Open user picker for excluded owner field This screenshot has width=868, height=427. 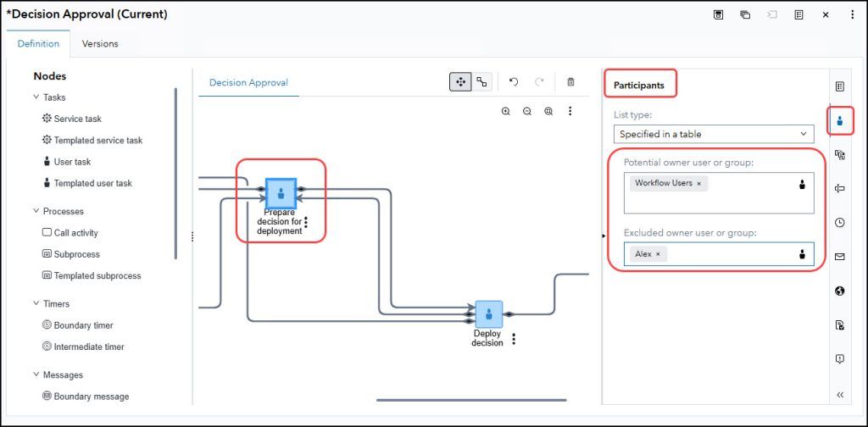(x=802, y=254)
